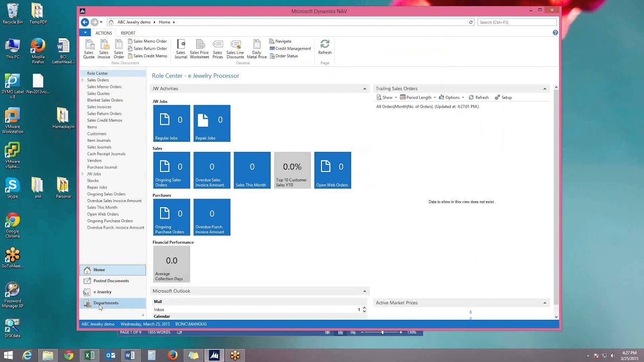The height and width of the screenshot is (362, 644).
Task: Collapse the Active Market Prices part
Action: 544,303
